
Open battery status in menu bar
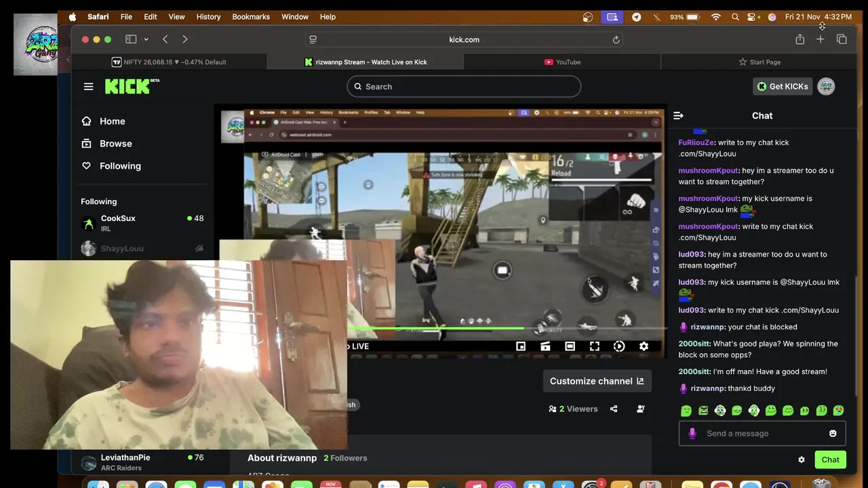click(x=686, y=17)
